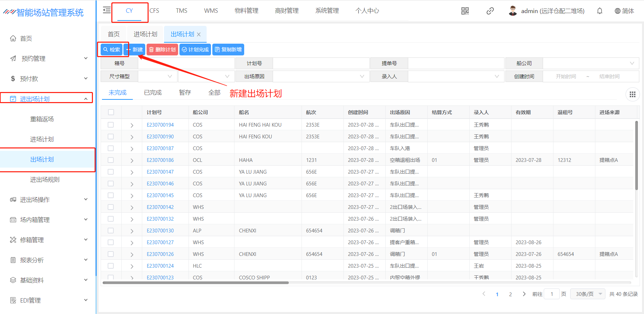Open plan link E230700147
The image size is (644, 314).
coord(160,172)
